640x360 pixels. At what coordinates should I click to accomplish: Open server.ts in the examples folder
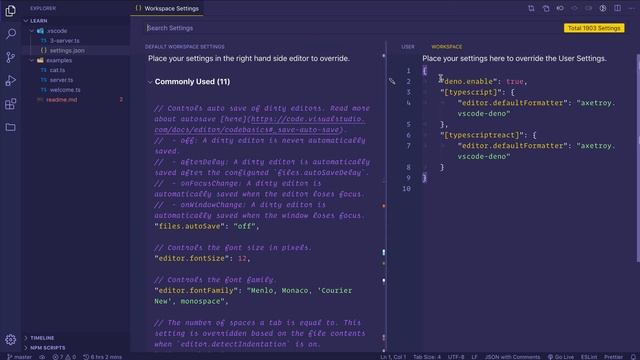(x=62, y=80)
